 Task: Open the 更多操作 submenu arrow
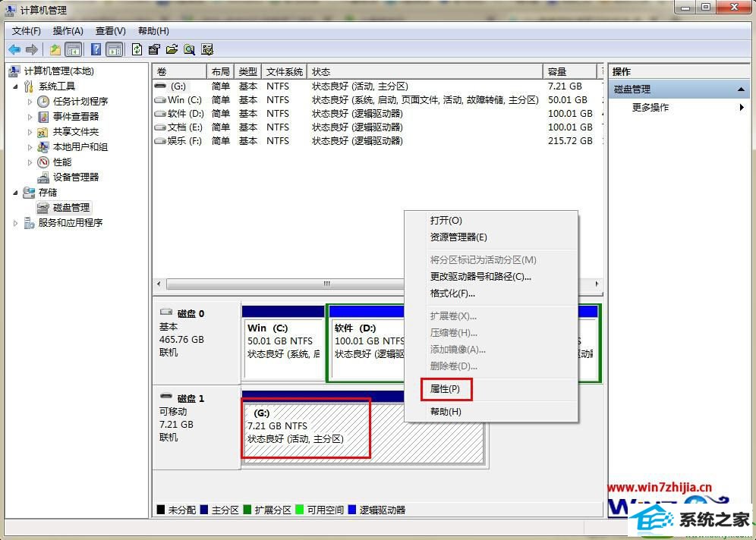point(742,108)
